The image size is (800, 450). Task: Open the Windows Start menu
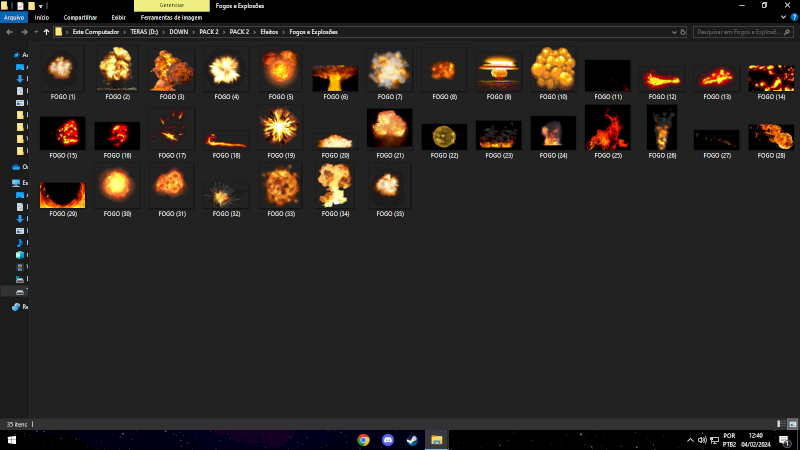click(x=12, y=440)
